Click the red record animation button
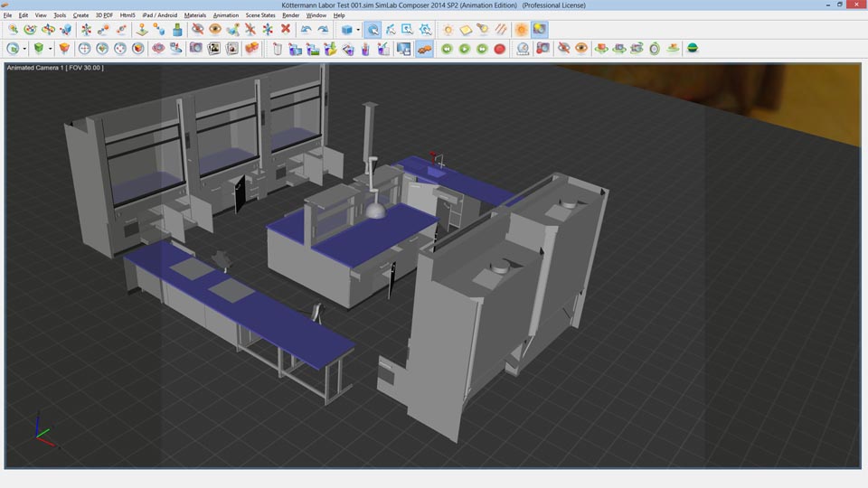Image resolution: width=868 pixels, height=488 pixels. pos(500,49)
